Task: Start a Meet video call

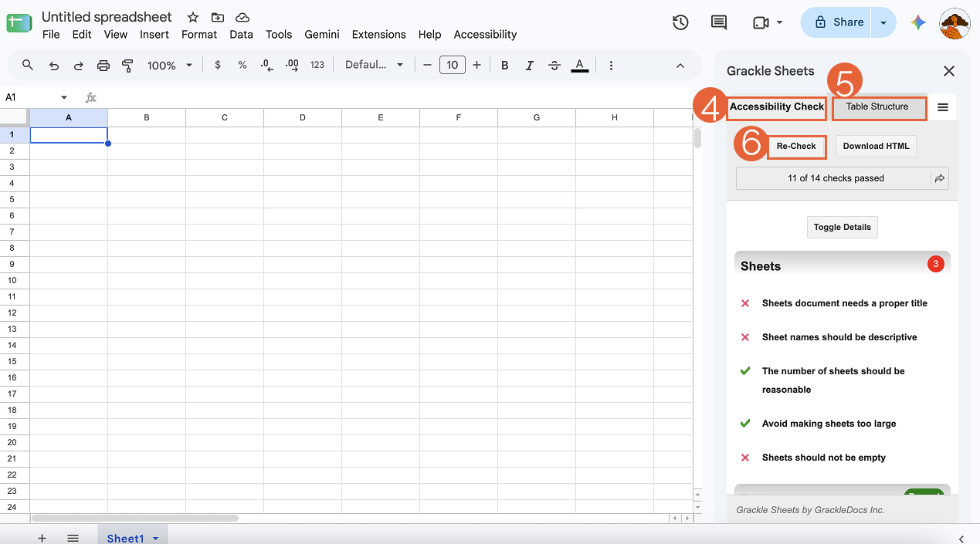Action: [761, 22]
